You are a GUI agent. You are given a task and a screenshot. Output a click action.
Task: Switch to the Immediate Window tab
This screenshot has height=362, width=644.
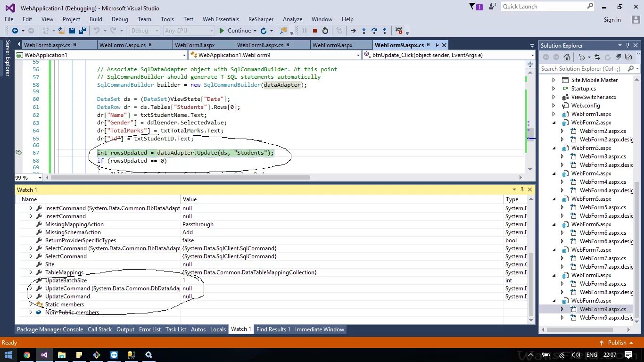pos(320,329)
